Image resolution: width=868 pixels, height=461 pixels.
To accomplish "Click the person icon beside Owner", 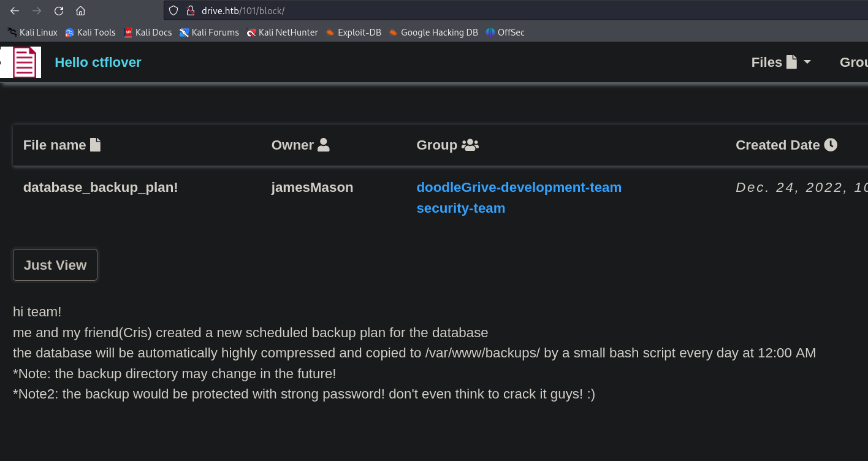I will point(324,145).
